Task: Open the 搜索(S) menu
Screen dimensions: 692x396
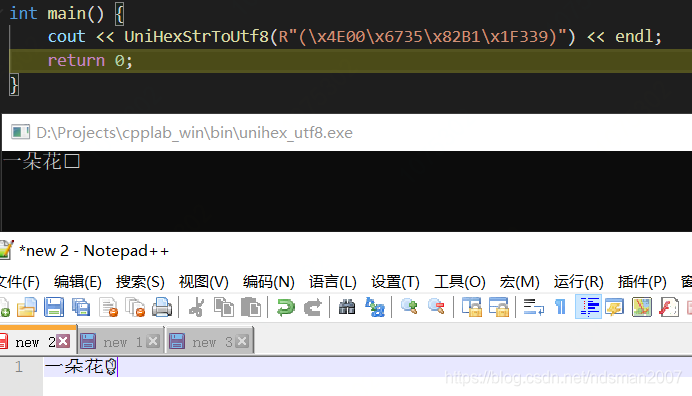Action: (140, 282)
